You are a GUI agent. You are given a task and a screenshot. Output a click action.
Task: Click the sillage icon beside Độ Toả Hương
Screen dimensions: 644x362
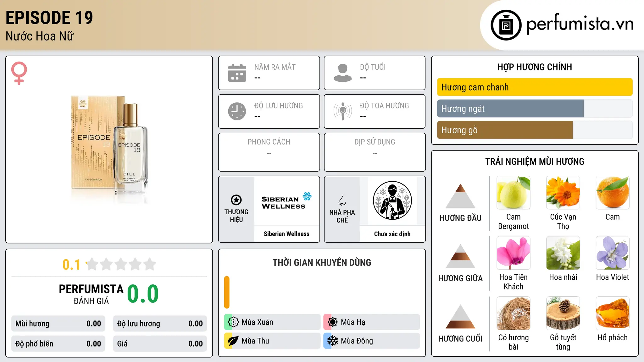pyautogui.click(x=343, y=111)
